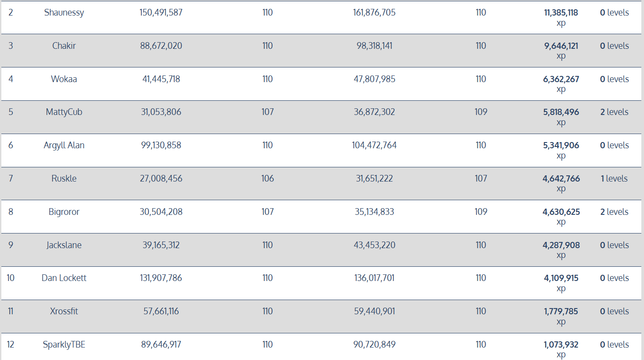644x360 pixels.
Task: Select Dan Lockett in the rankings
Action: tap(64, 278)
